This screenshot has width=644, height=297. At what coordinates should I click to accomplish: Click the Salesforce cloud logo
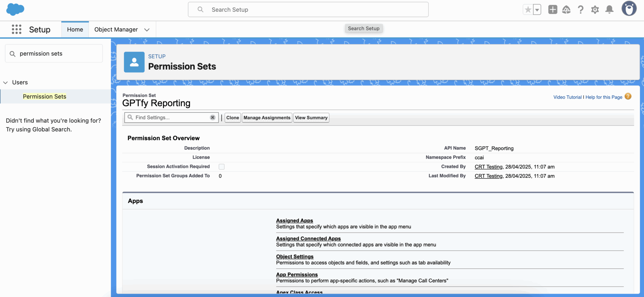[15, 9]
